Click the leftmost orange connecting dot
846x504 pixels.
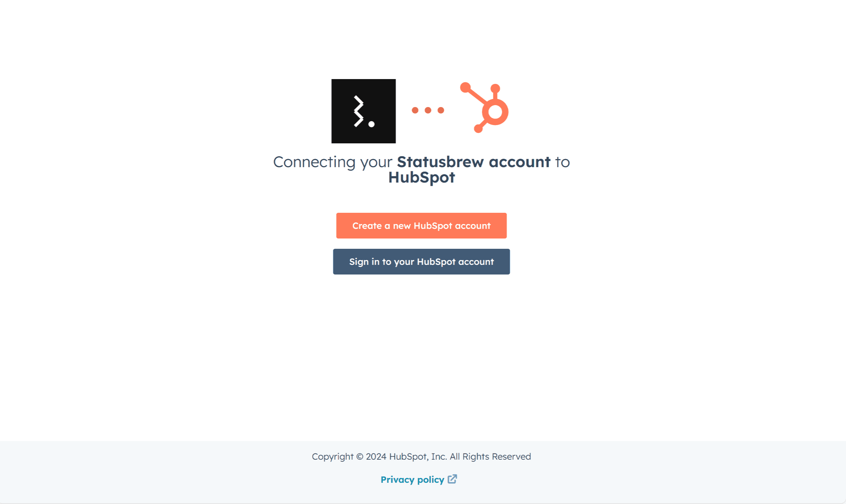pyautogui.click(x=415, y=110)
